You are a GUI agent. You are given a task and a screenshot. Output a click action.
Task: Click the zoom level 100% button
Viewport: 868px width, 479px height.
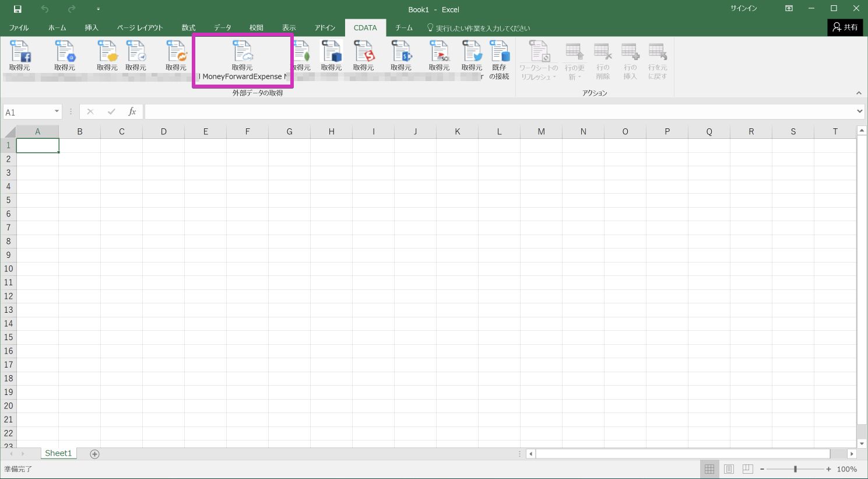coord(847,469)
